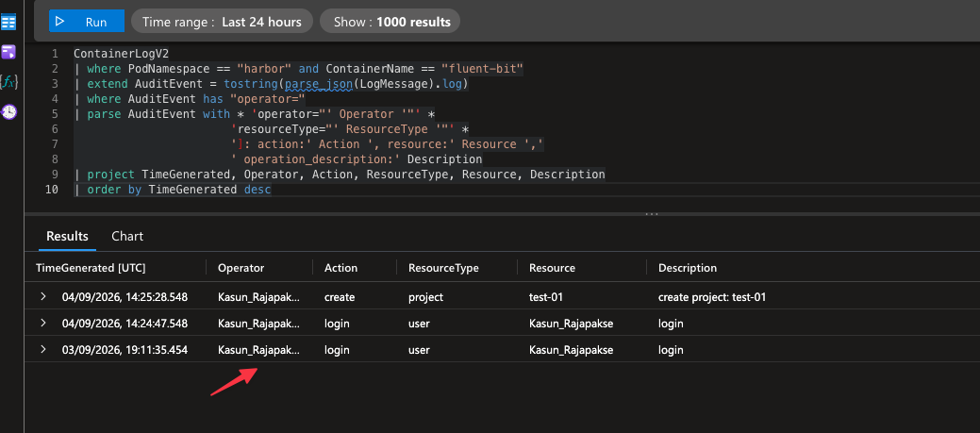Select timestamp 03/09/2026, 19:11:35.454
Image resolution: width=980 pixels, height=433 pixels.
pos(125,350)
